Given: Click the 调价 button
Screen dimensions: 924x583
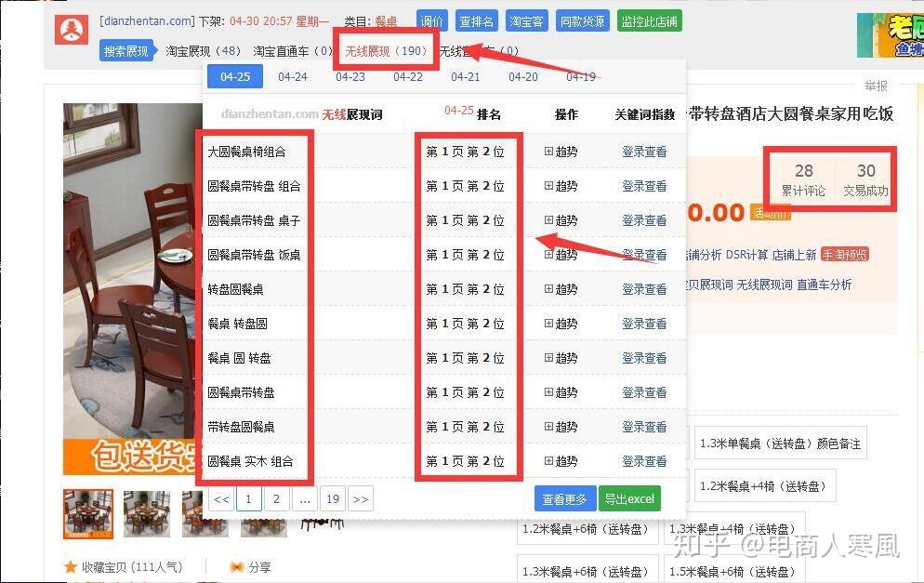Looking at the screenshot, I should click(432, 21).
